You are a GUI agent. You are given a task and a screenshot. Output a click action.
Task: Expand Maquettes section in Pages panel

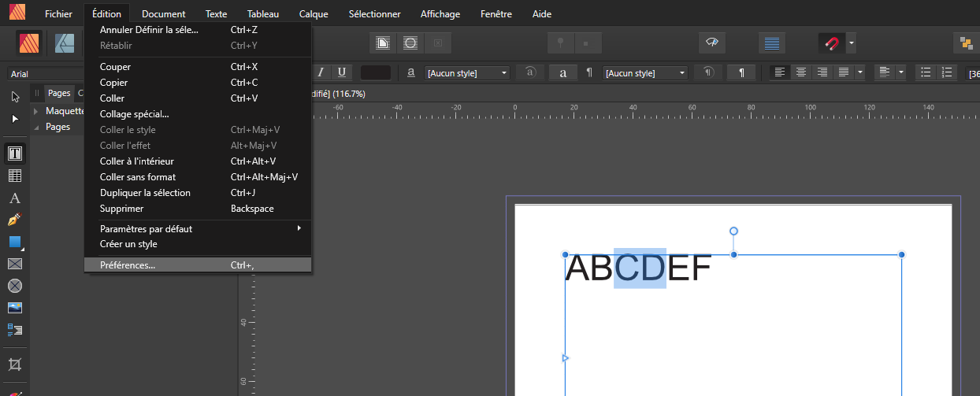(35, 111)
